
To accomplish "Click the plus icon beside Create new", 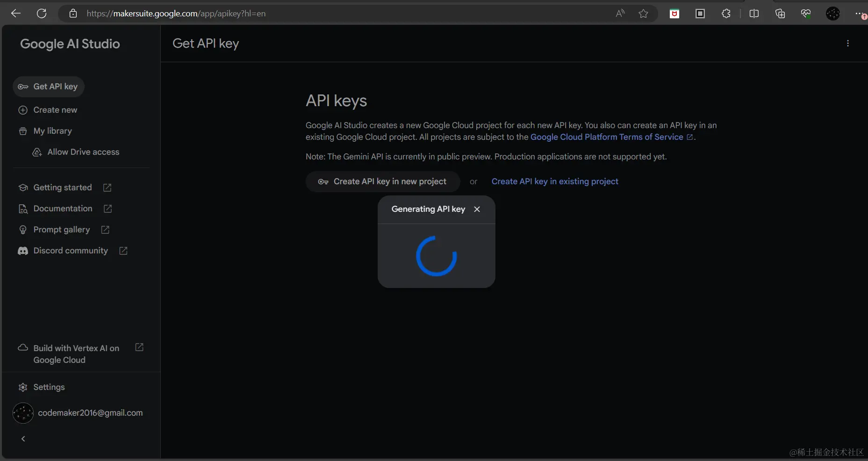I will (23, 110).
